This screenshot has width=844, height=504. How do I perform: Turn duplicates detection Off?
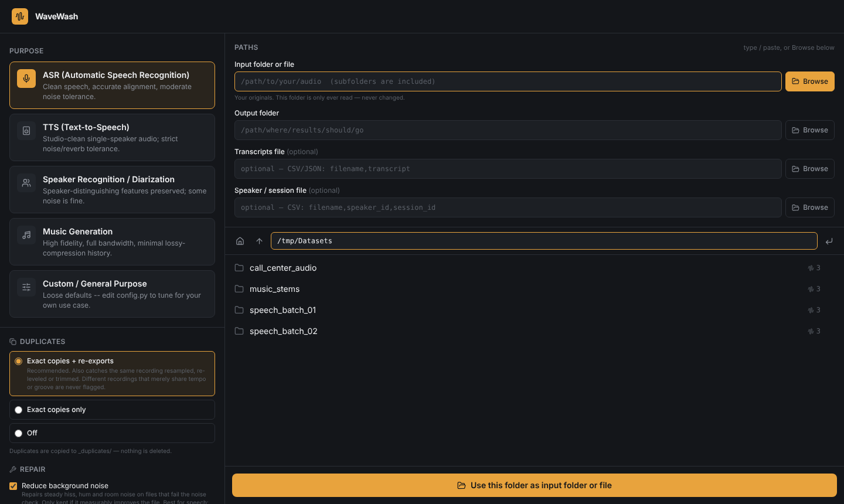coord(19,433)
